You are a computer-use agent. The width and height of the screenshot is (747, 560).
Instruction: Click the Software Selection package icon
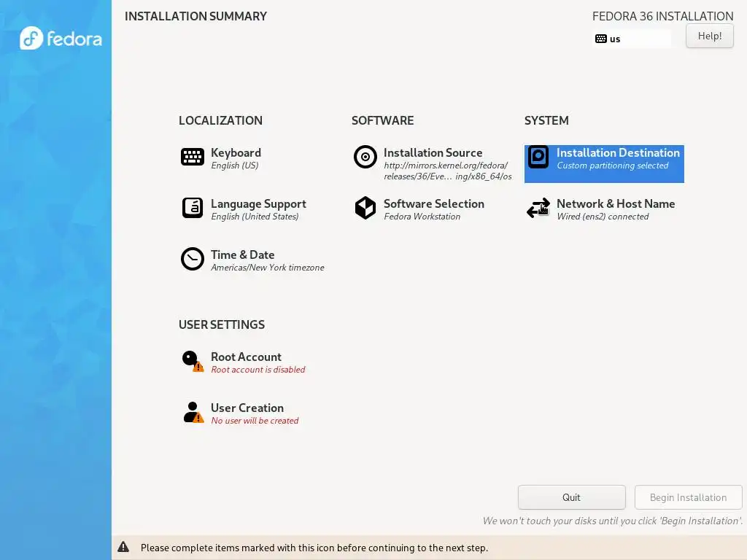tap(365, 208)
